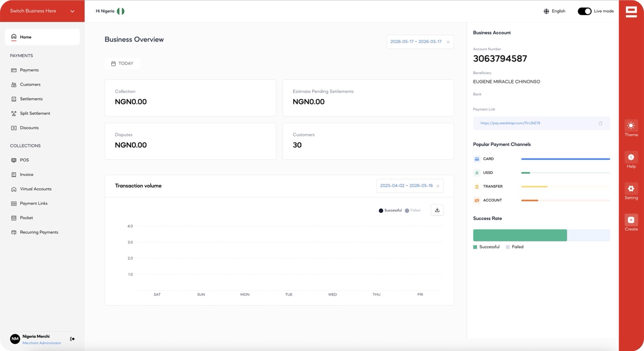Clear the Transaction volume date range

click(x=438, y=186)
